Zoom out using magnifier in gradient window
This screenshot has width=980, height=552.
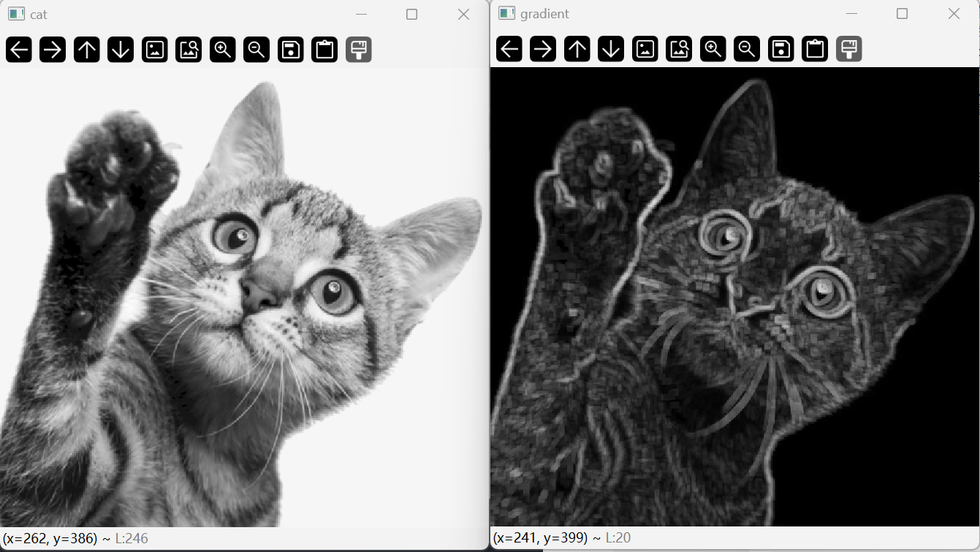pyautogui.click(x=747, y=49)
